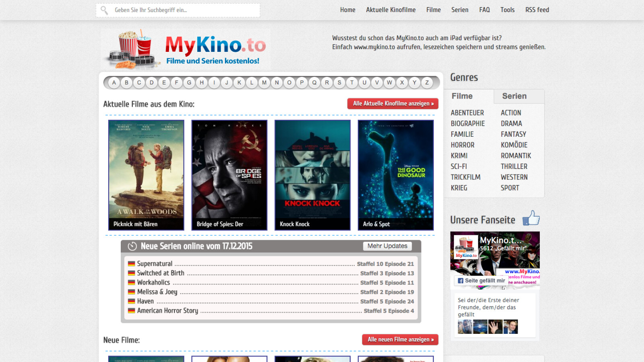Screen dimensions: 644x362
Task: Open the FAQ page
Action: pyautogui.click(x=485, y=10)
